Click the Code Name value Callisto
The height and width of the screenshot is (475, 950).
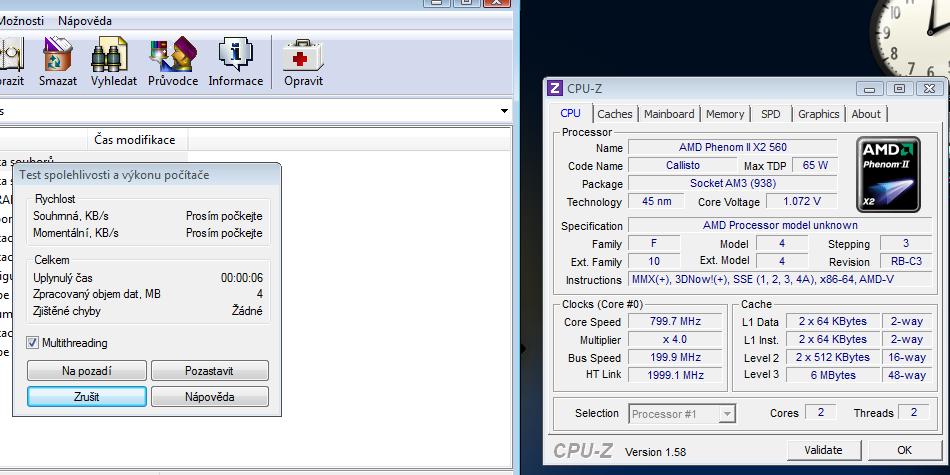(683, 165)
